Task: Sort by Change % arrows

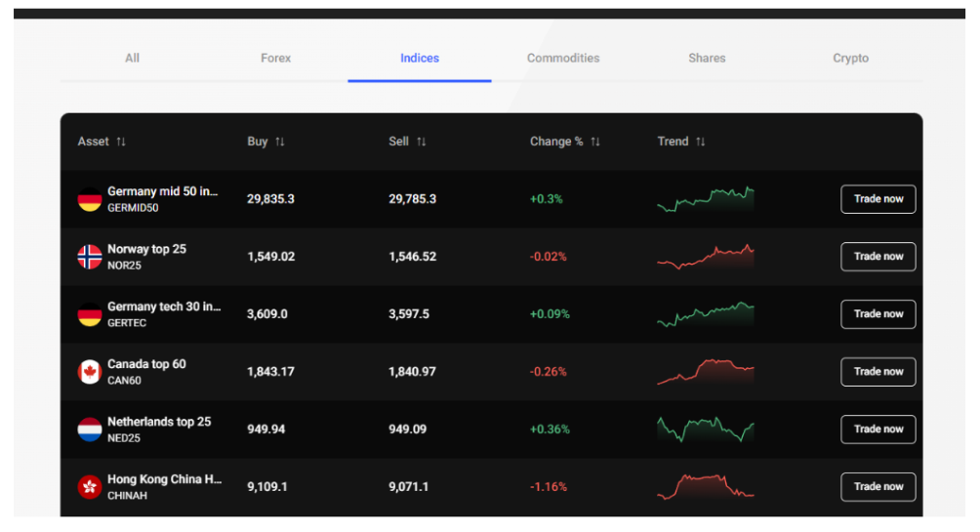Action: click(x=595, y=142)
